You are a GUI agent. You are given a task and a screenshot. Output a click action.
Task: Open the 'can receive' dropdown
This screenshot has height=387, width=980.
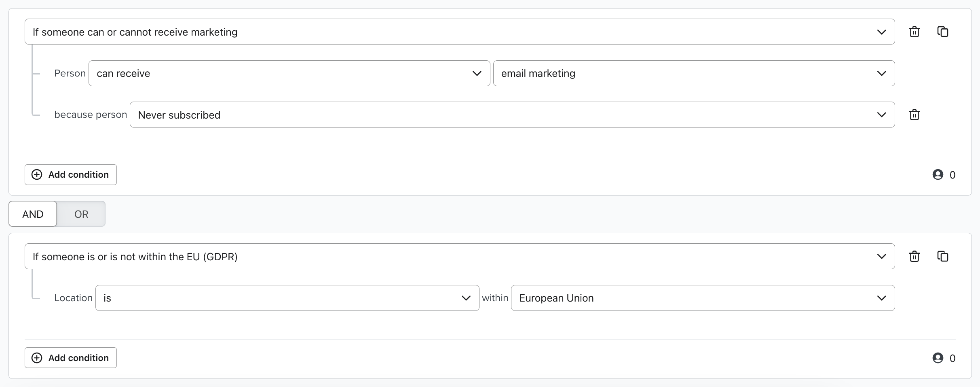click(x=289, y=73)
